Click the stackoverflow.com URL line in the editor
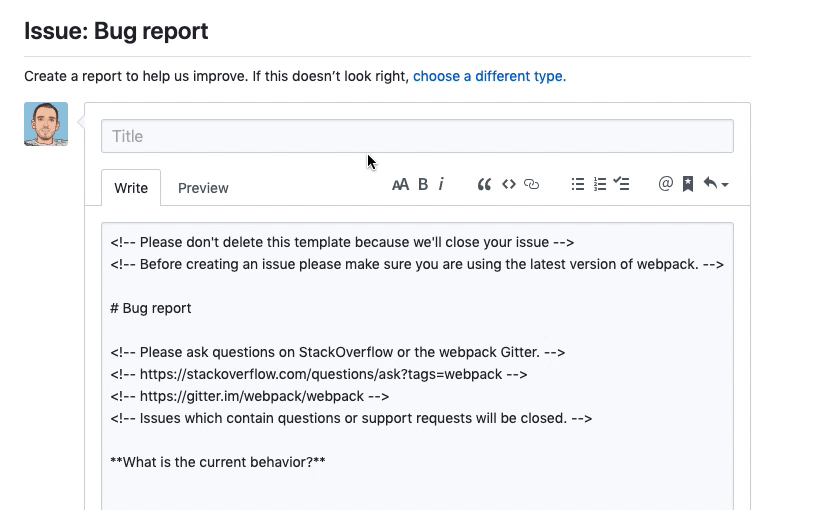816x510 pixels. tap(319, 374)
